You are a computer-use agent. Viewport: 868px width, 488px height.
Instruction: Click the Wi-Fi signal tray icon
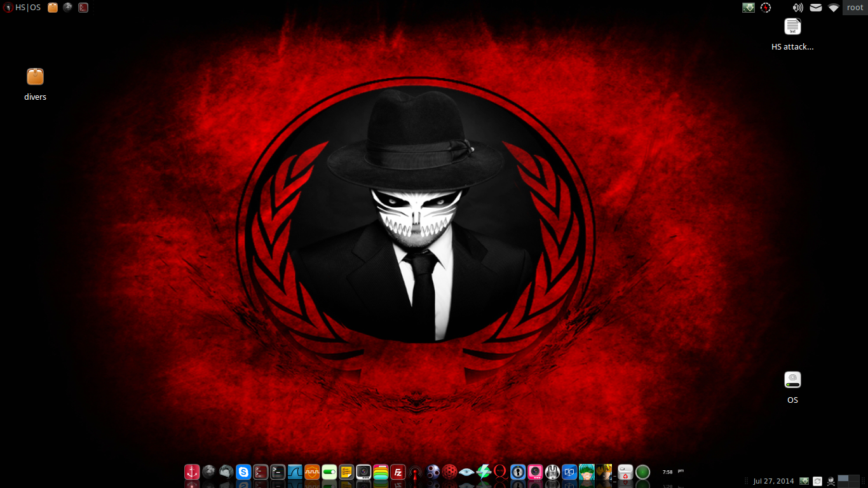pos(834,8)
